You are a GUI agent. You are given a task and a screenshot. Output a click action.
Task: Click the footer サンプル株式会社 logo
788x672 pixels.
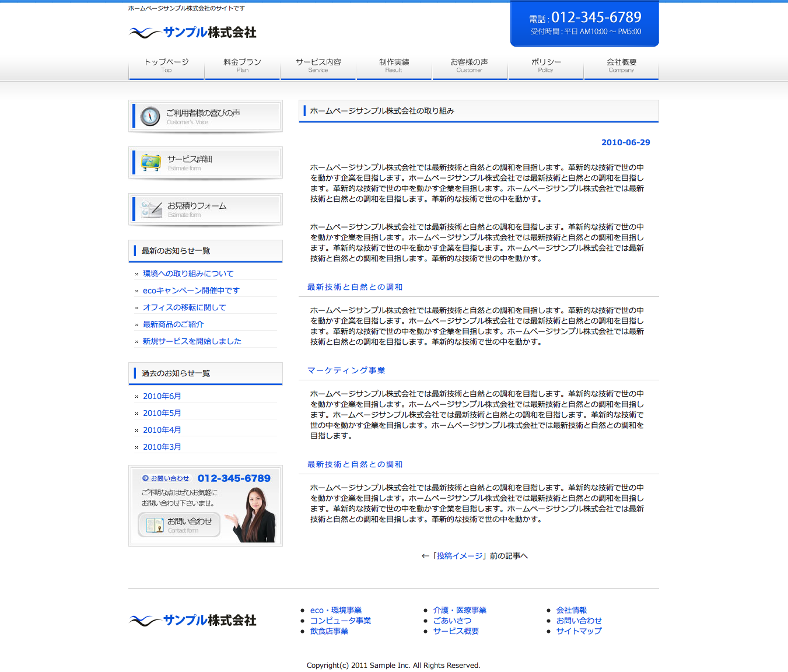coord(192,620)
